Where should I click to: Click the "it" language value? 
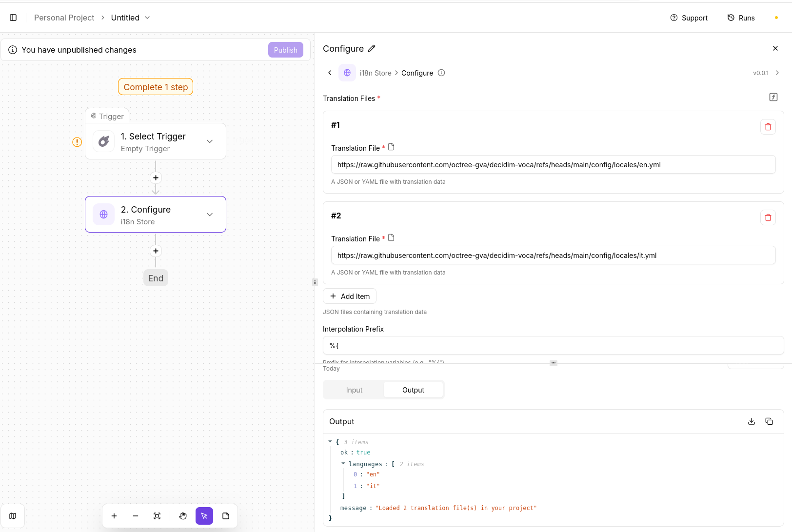[373, 486]
